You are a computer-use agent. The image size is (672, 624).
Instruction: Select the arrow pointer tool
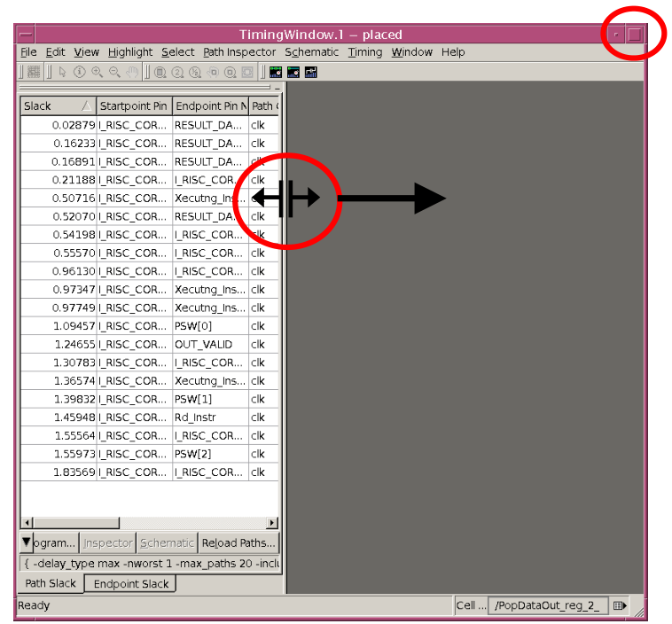coord(63,72)
